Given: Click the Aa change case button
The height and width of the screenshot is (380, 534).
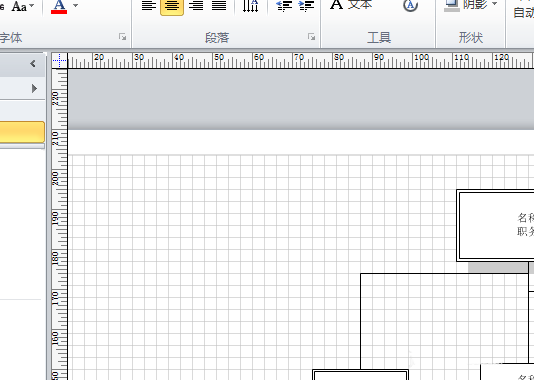Looking at the screenshot, I should tap(23, 6).
